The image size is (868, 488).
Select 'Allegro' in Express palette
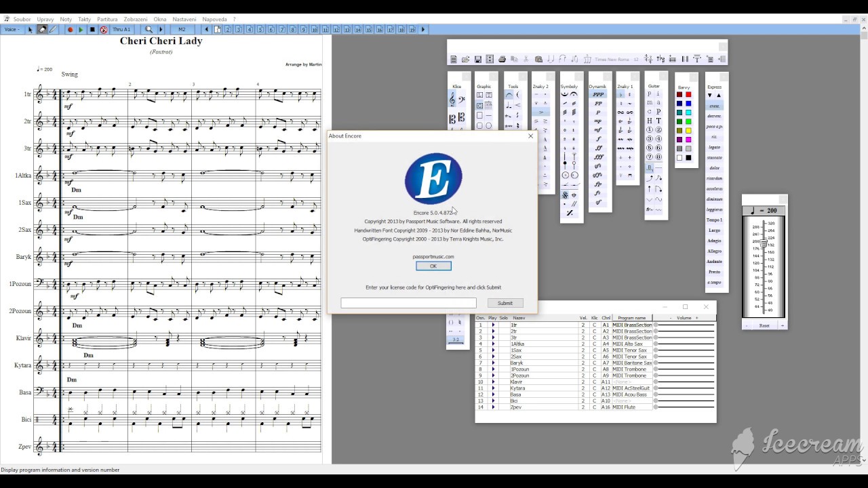715,251
